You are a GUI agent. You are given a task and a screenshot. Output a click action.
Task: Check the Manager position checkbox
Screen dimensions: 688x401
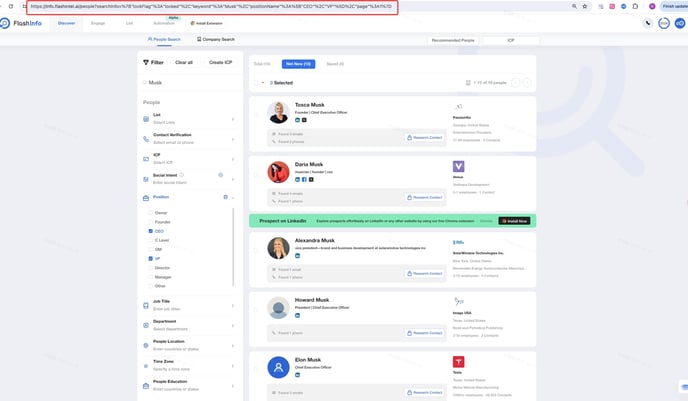coord(150,277)
